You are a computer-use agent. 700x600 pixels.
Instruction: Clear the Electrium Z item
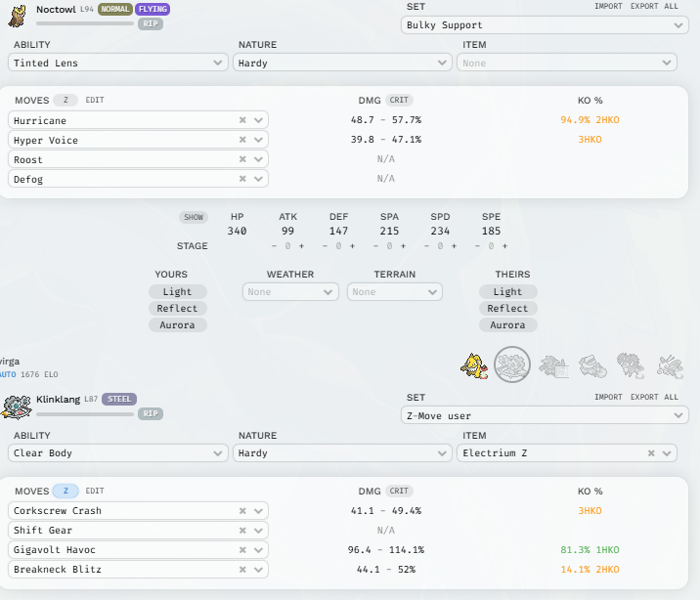[x=649, y=453]
